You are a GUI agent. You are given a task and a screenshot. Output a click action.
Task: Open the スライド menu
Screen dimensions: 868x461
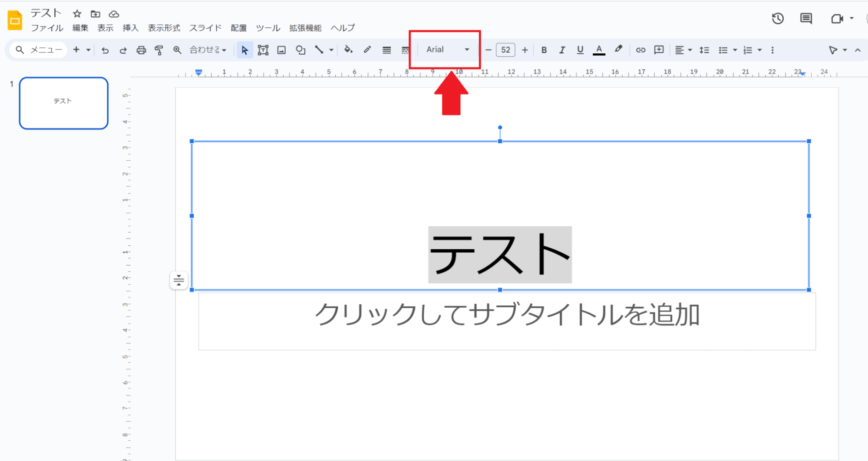pyautogui.click(x=205, y=28)
